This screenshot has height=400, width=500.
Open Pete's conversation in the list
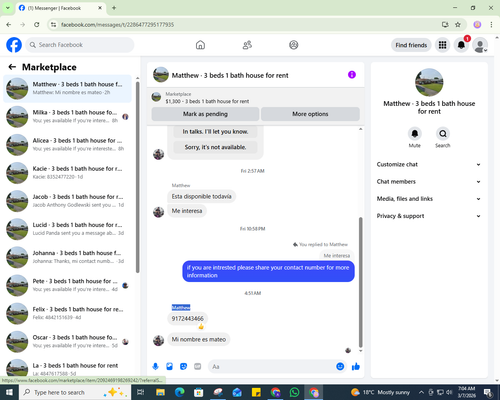point(67,285)
